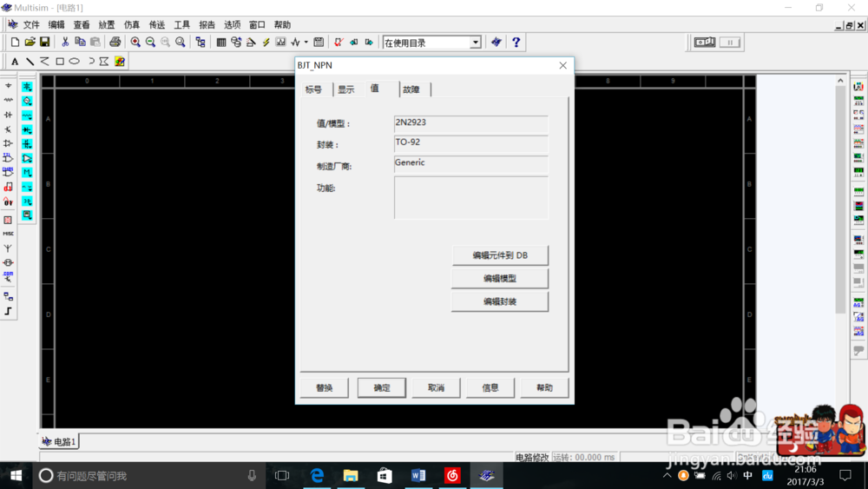The height and width of the screenshot is (489, 868).
Task: Confirm the dialog with 确定
Action: [x=381, y=387]
